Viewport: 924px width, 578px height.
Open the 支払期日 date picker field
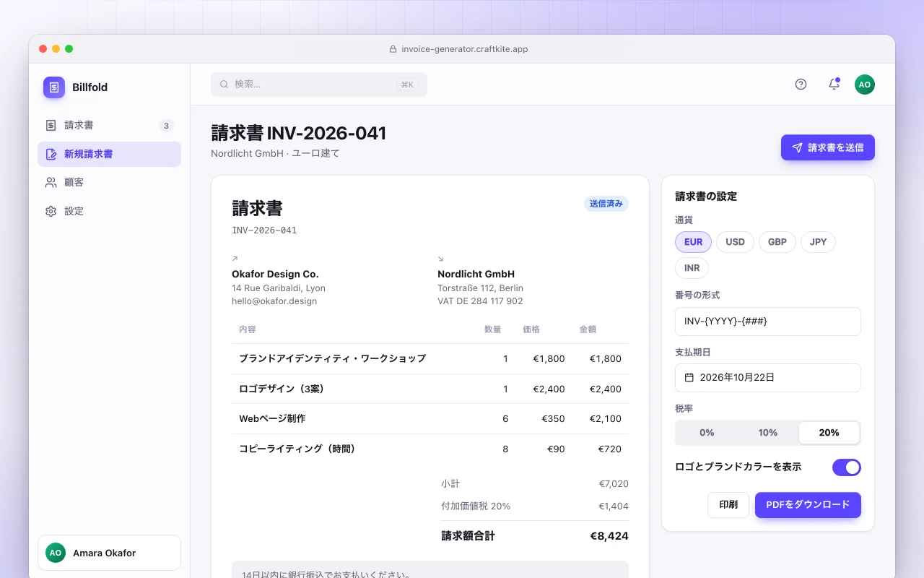[768, 378]
